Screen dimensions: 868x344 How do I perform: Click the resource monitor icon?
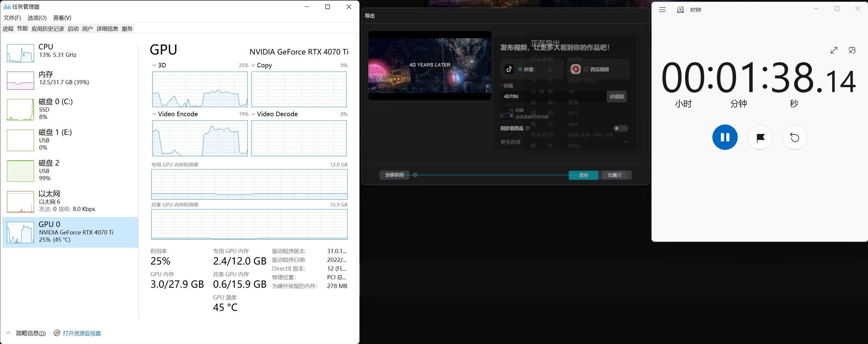pyautogui.click(x=57, y=333)
